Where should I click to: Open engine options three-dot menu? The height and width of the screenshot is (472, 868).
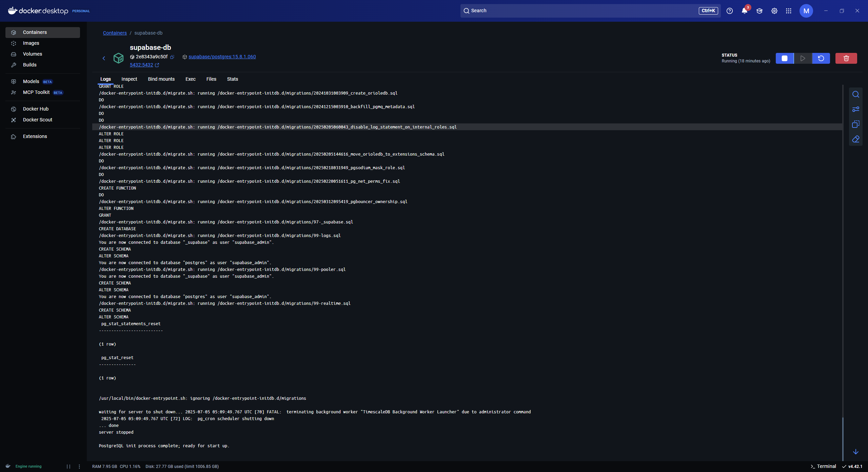coord(79,467)
